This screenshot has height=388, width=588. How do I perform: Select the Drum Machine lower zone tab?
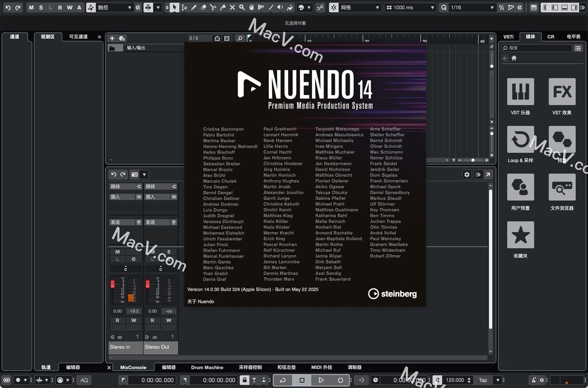click(x=207, y=367)
